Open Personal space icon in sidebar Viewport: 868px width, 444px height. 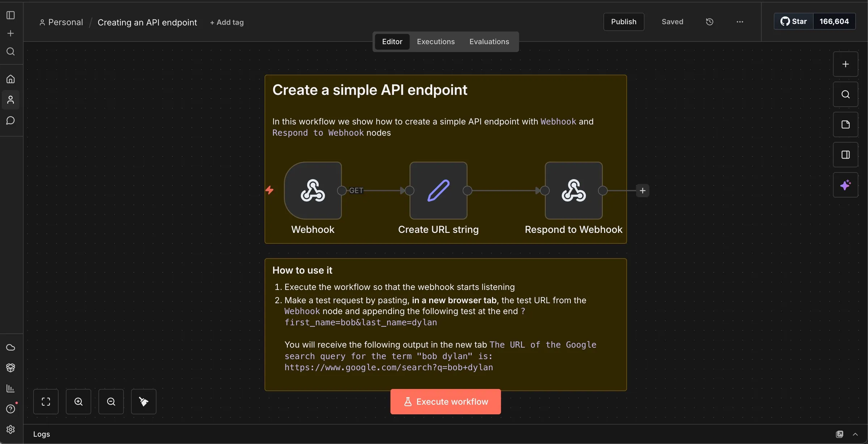pyautogui.click(x=10, y=100)
